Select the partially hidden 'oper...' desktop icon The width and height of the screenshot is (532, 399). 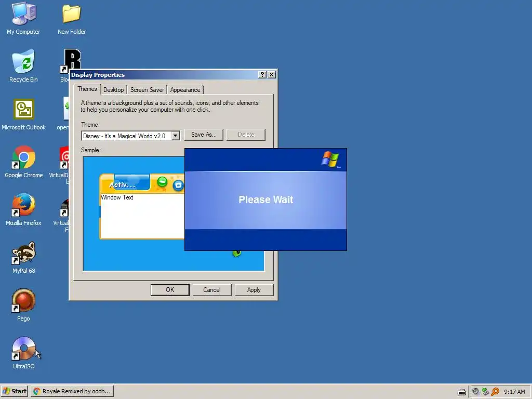point(66,109)
